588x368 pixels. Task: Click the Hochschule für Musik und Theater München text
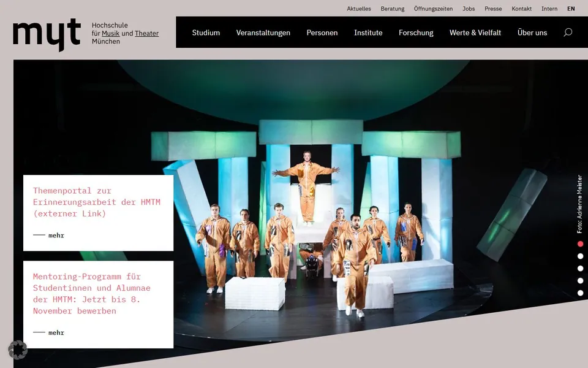coord(125,33)
